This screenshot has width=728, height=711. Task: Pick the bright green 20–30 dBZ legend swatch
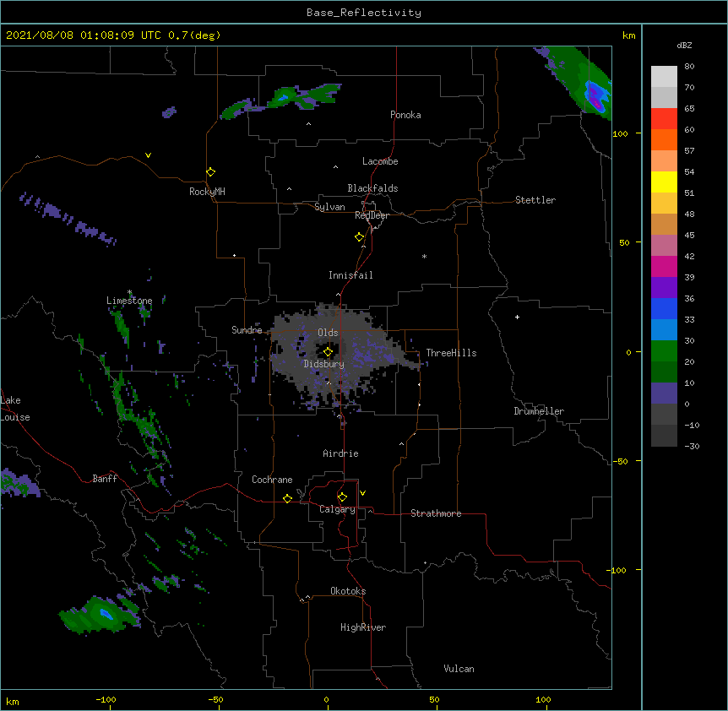(x=664, y=351)
